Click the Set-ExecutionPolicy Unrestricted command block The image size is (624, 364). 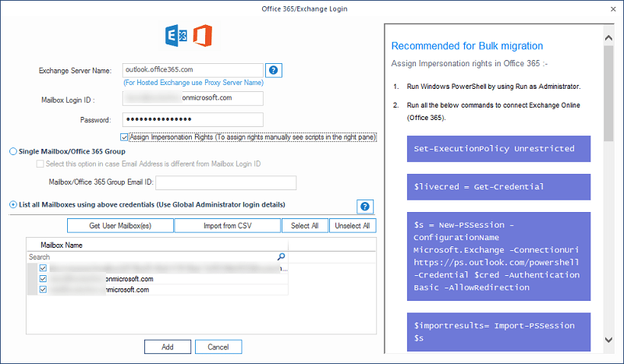tap(498, 149)
